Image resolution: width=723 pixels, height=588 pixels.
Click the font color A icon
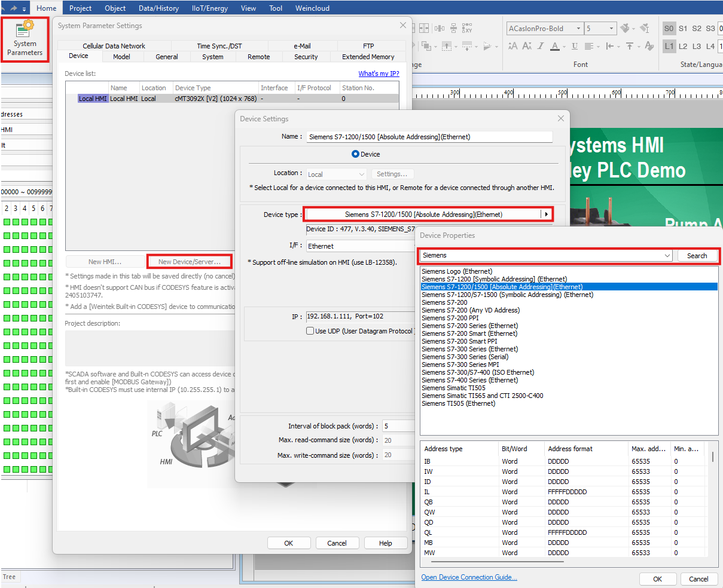[555, 46]
